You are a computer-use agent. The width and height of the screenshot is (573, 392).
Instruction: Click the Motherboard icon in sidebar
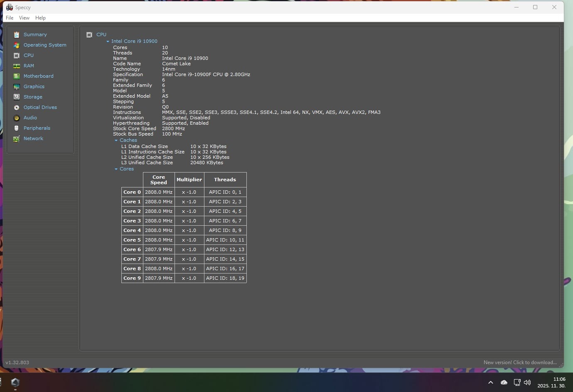17,76
